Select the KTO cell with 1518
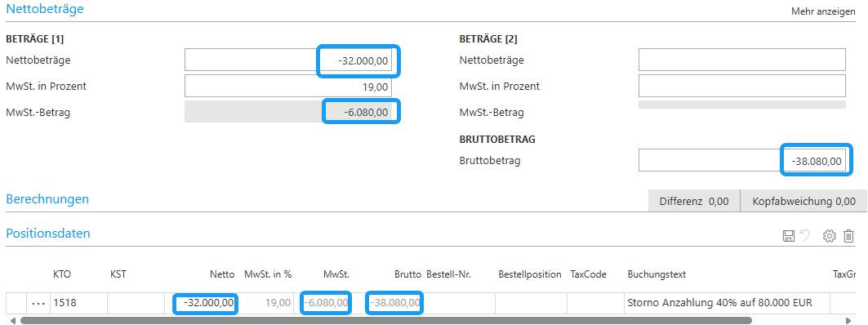Viewport: 868px width, 325px height. 78,304
